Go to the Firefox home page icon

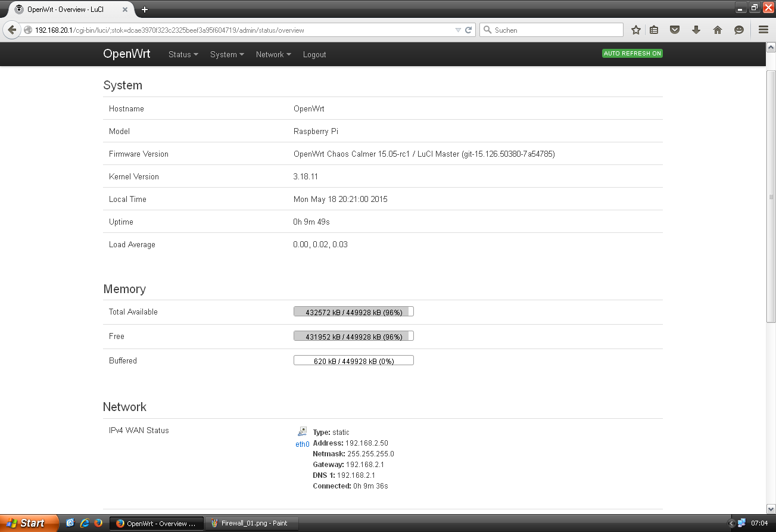click(718, 30)
